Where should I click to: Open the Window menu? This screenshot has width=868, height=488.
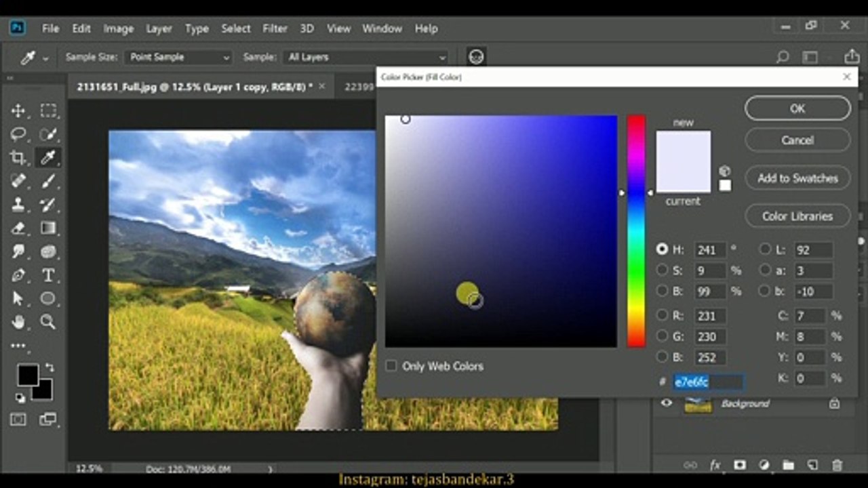pos(382,28)
